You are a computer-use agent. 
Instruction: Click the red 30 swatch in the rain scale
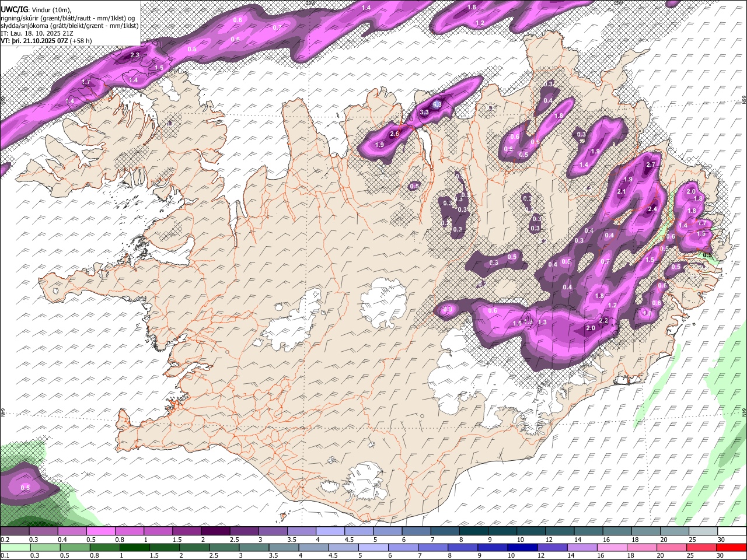click(731, 547)
